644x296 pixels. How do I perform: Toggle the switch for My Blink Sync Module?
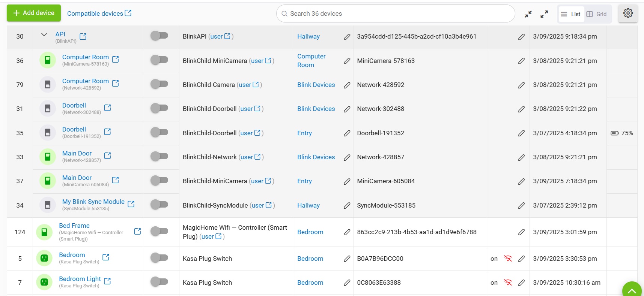(x=159, y=204)
